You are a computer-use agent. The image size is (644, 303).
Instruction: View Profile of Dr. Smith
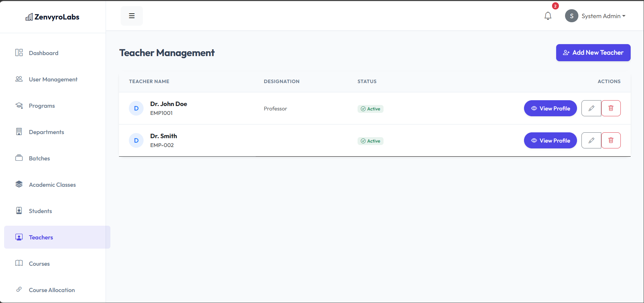coord(550,141)
